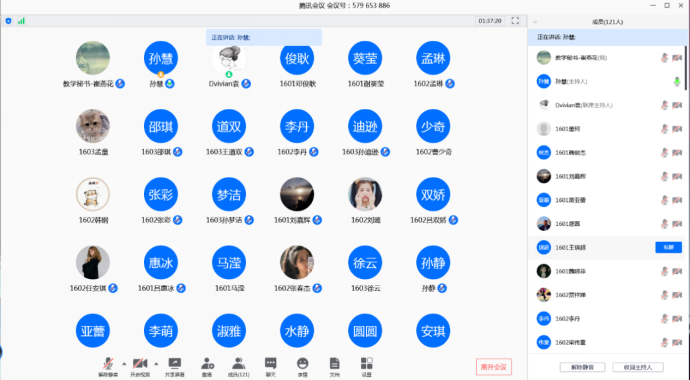The width and height of the screenshot is (690, 380).
Task: Click the invite participants icon
Action: point(207,366)
